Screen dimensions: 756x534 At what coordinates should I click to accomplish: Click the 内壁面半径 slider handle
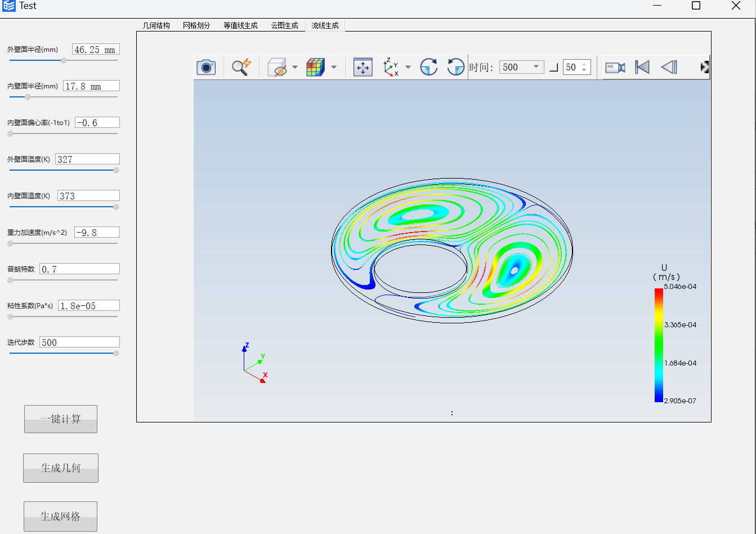pyautogui.click(x=28, y=97)
